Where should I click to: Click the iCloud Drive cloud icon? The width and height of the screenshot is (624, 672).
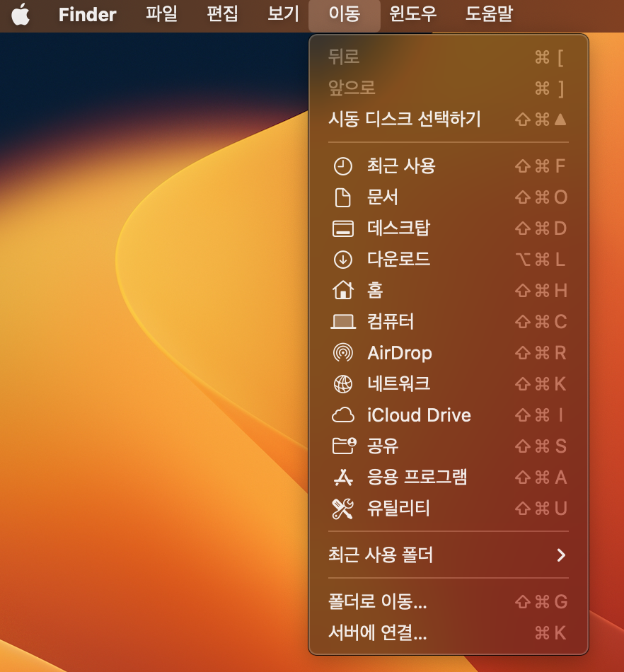point(343,415)
